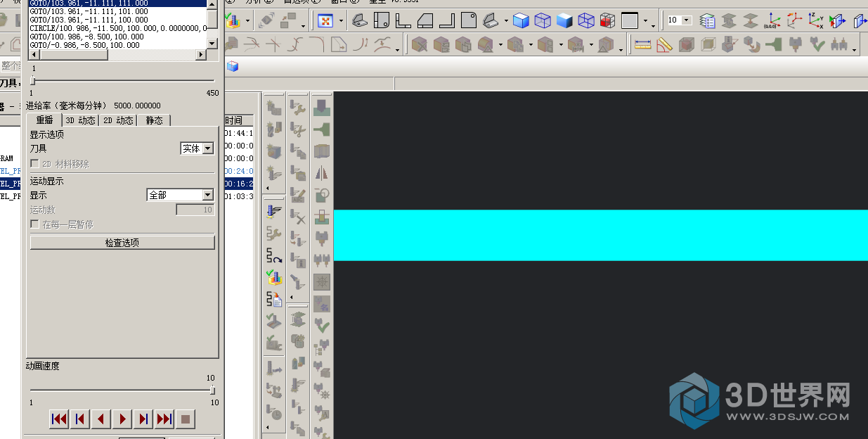Expand the view orientation dropdown arrow
The image size is (868, 439).
[506, 21]
